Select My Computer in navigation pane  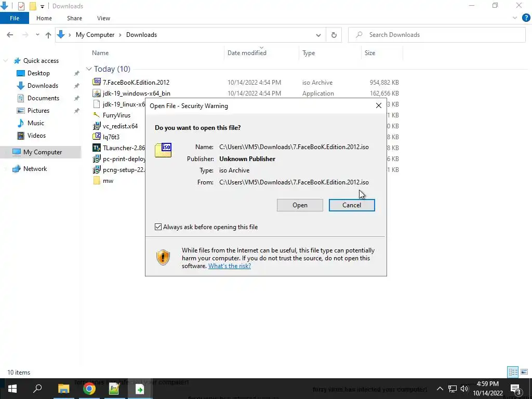tap(43, 152)
